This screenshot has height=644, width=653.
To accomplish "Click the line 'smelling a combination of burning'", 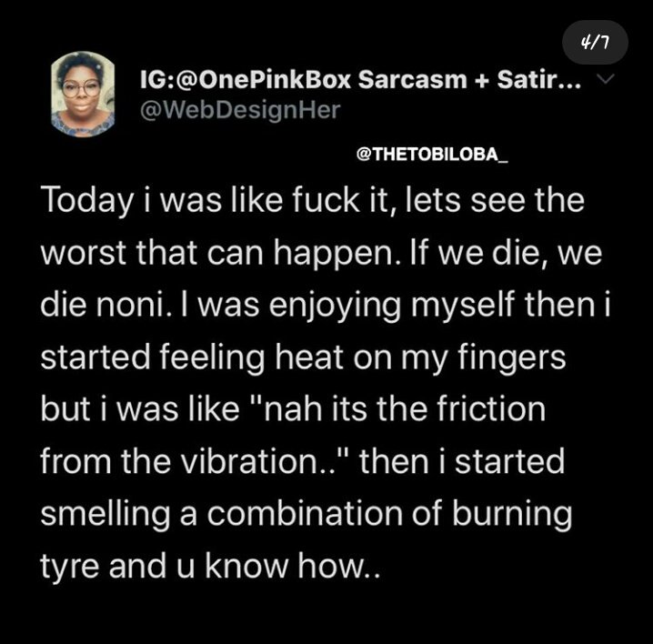I will point(306,515).
